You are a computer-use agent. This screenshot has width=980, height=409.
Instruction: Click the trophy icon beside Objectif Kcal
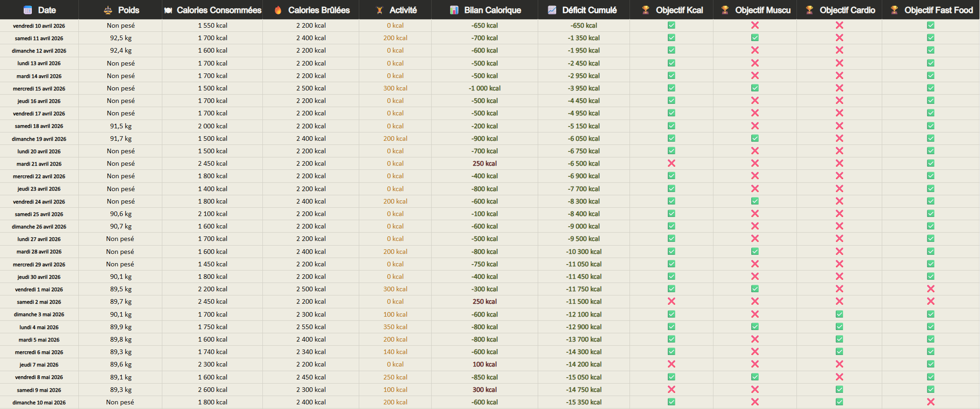click(646, 10)
